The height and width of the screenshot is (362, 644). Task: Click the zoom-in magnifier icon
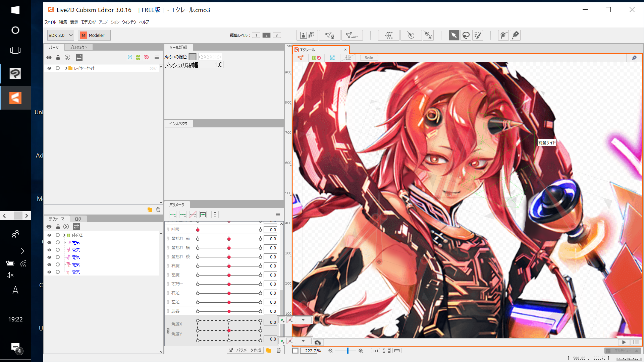click(361, 351)
